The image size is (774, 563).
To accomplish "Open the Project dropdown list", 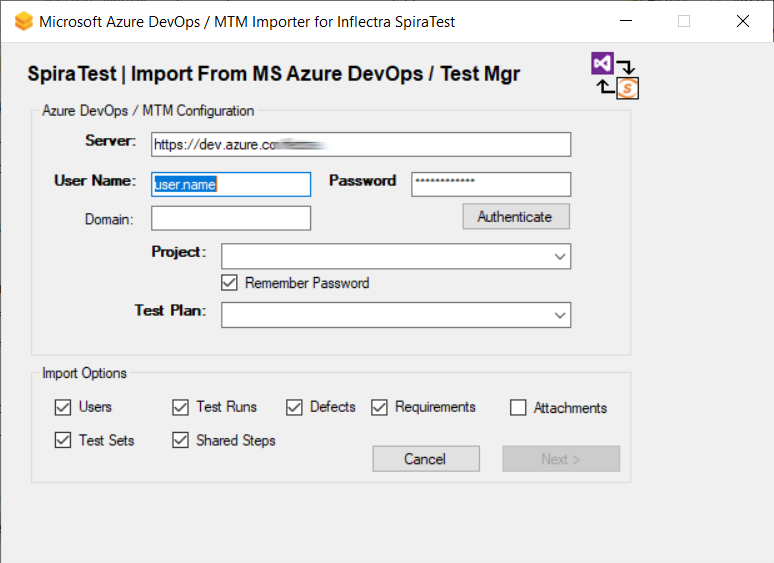I will (558, 257).
